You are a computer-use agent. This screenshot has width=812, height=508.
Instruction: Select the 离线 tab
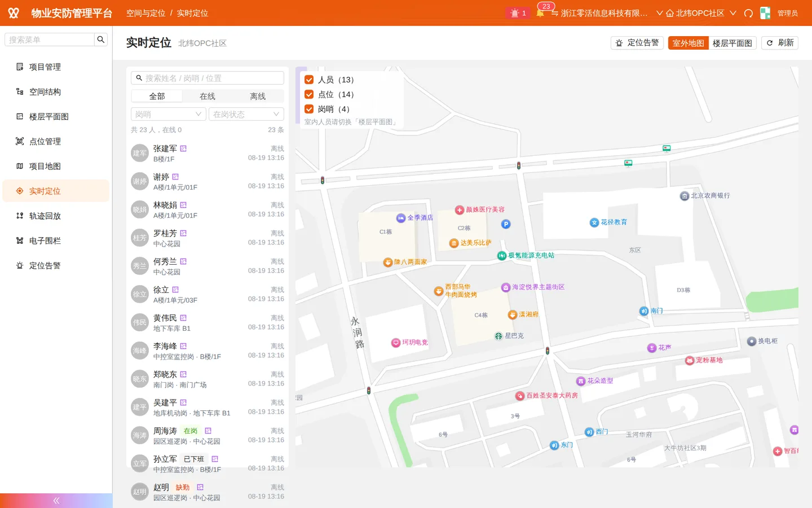coord(258,96)
